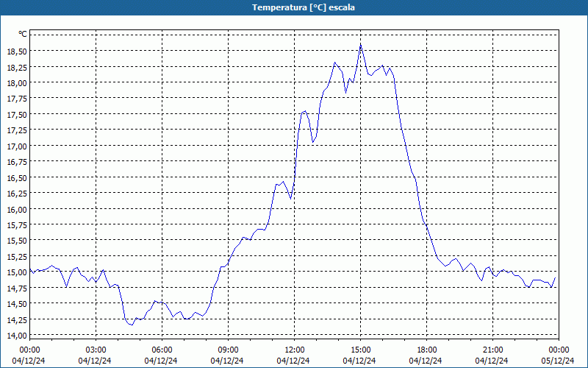The width and height of the screenshot is (588, 368).
Task: Click the 15:00 time label
Action: [360, 350]
